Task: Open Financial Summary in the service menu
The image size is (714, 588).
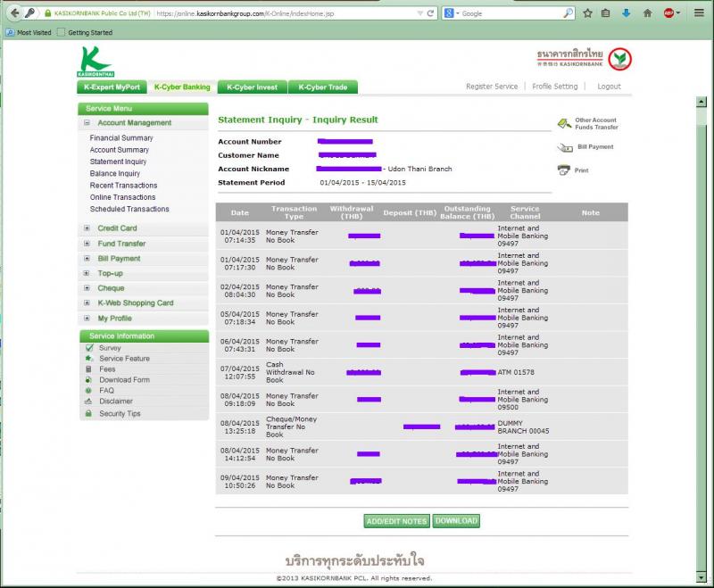Action: [x=121, y=138]
